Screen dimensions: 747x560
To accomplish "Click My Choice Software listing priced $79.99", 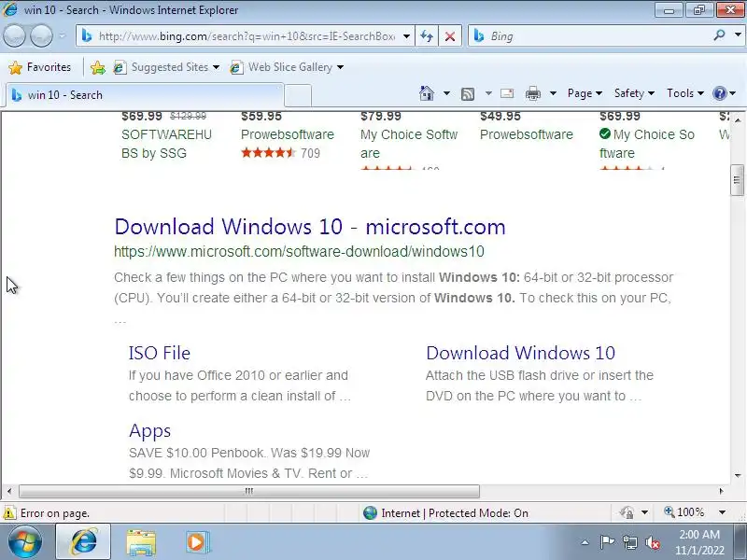I will (409, 144).
